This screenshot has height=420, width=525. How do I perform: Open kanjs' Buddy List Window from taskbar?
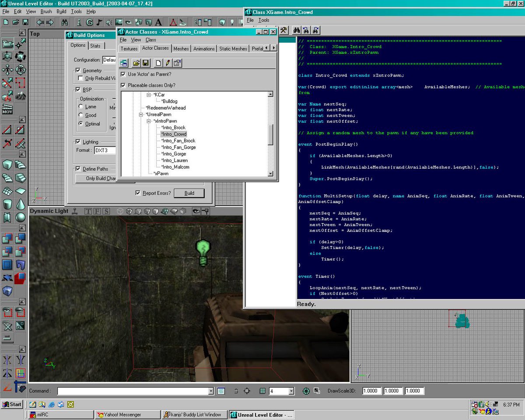[x=195, y=414]
